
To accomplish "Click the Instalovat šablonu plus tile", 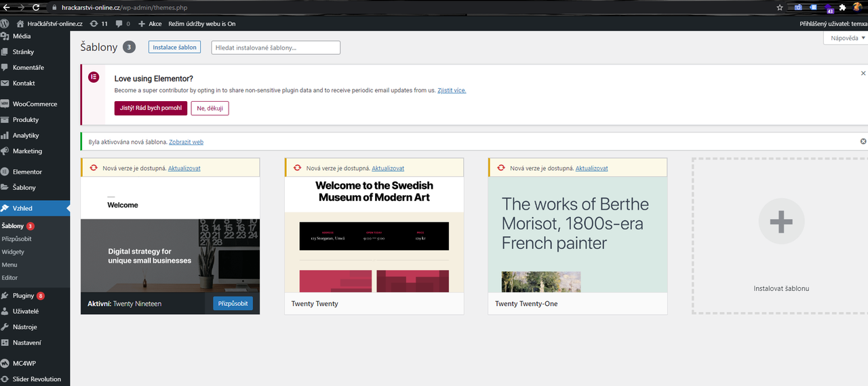I will coord(781,235).
